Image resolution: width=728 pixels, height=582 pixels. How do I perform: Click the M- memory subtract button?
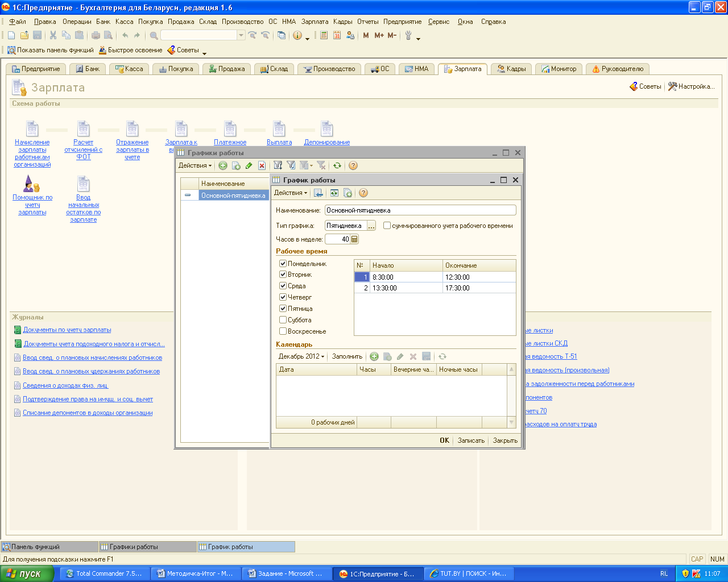coord(392,35)
